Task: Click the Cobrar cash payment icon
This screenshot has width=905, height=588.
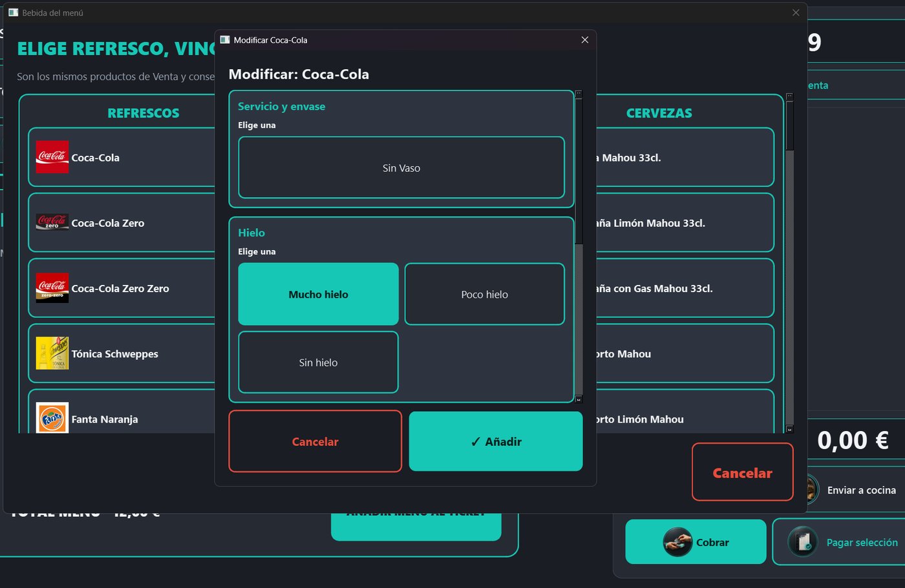Action: 677,542
